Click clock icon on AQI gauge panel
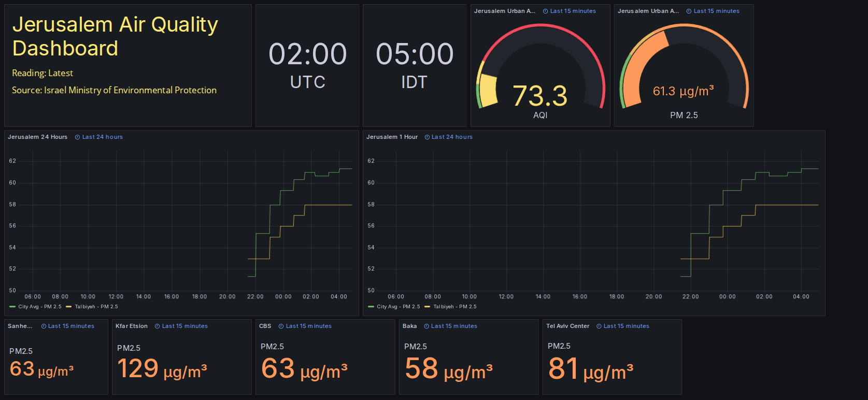Image resolution: width=868 pixels, height=400 pixels. 545,11
